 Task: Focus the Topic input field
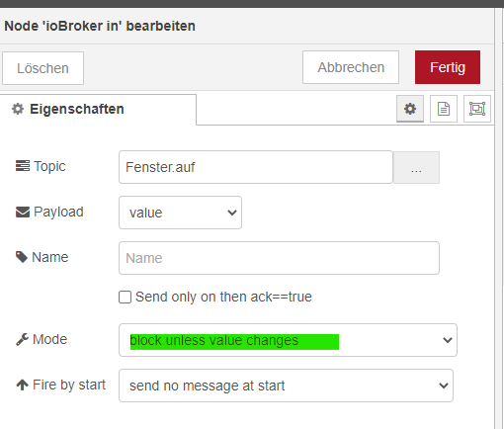pos(256,167)
